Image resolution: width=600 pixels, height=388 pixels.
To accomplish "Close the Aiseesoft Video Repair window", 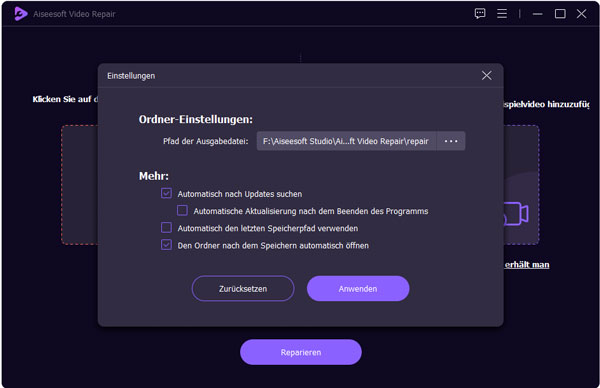I will 581,14.
